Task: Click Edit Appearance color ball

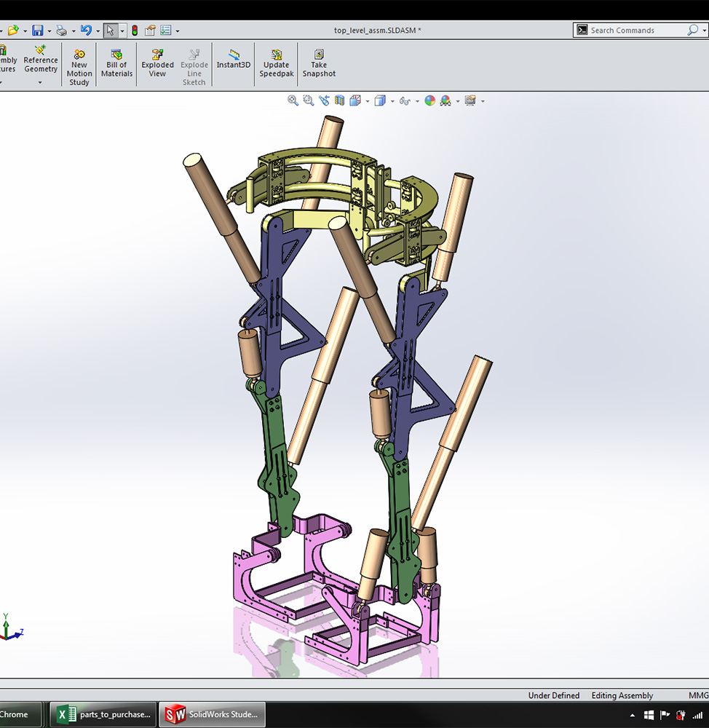Action: 430,100
